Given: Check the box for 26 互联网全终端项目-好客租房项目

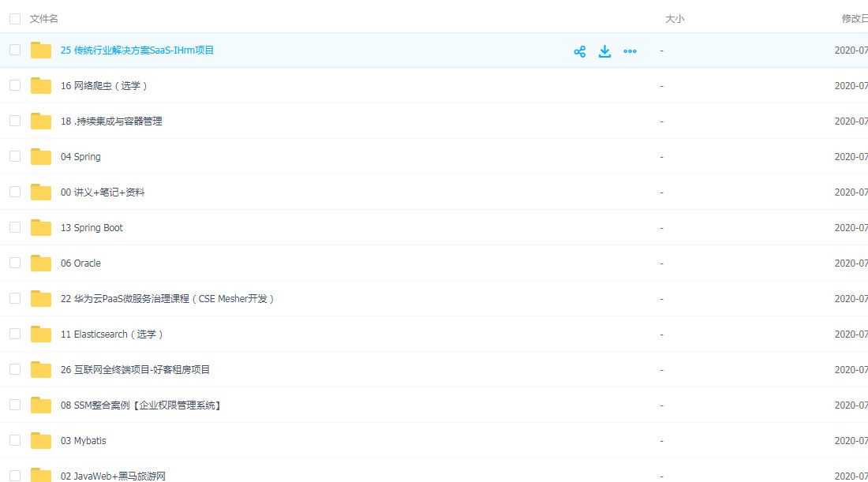Looking at the screenshot, I should (x=15, y=369).
